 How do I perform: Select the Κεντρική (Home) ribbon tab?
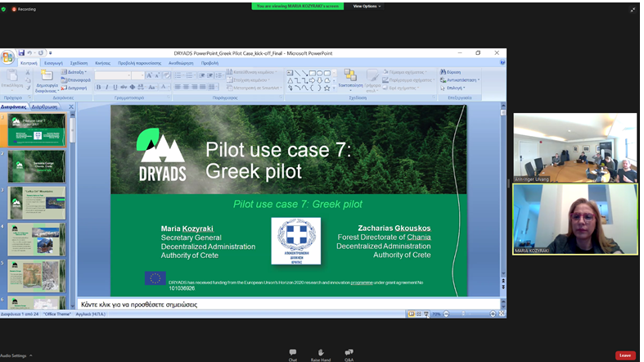click(x=29, y=63)
